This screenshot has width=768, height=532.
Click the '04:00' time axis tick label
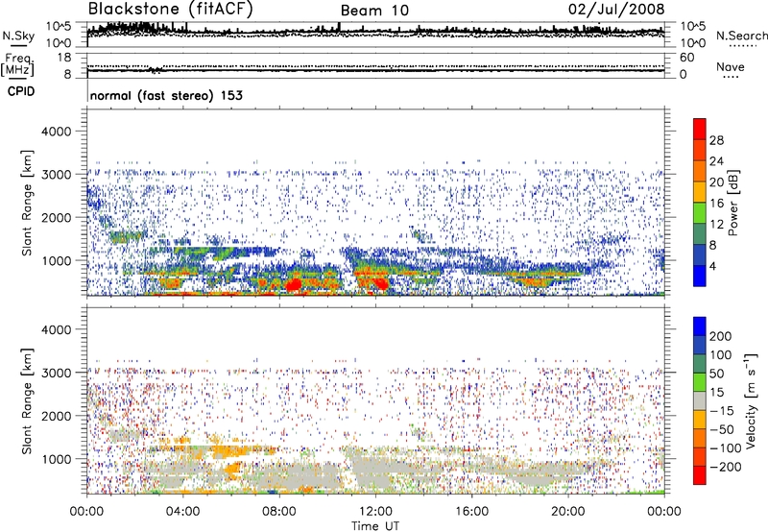click(x=182, y=512)
